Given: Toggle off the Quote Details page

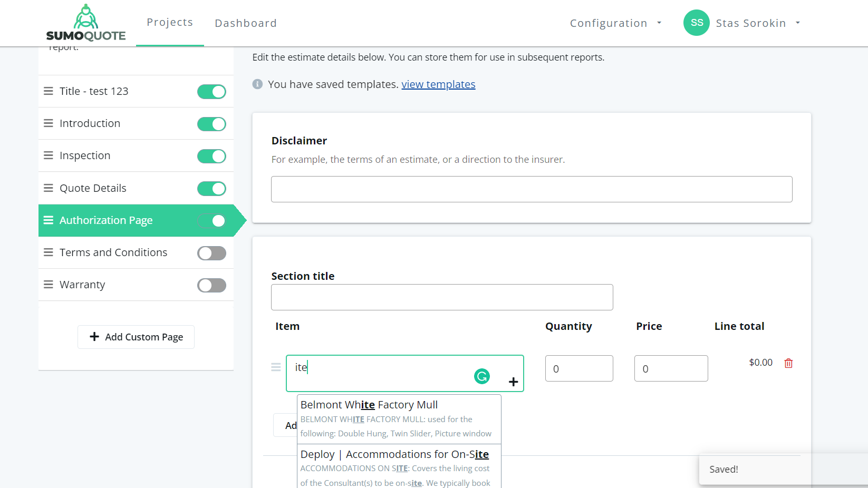Looking at the screenshot, I should (211, 189).
